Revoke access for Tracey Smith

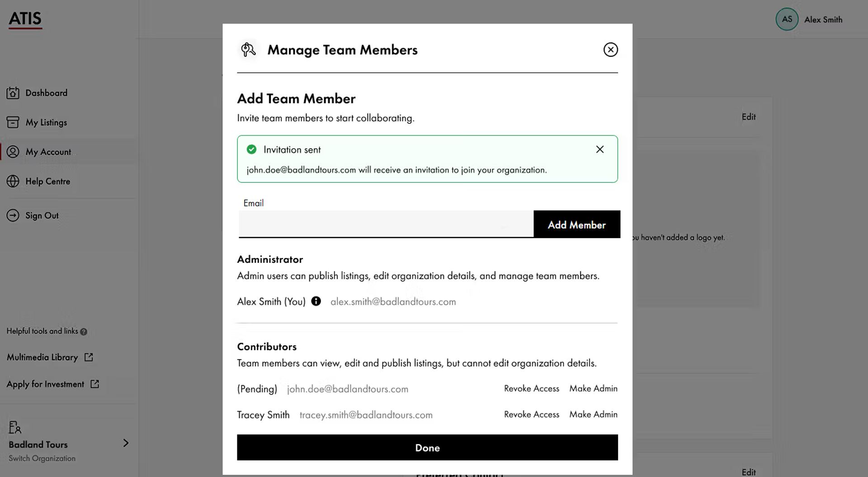(x=532, y=415)
